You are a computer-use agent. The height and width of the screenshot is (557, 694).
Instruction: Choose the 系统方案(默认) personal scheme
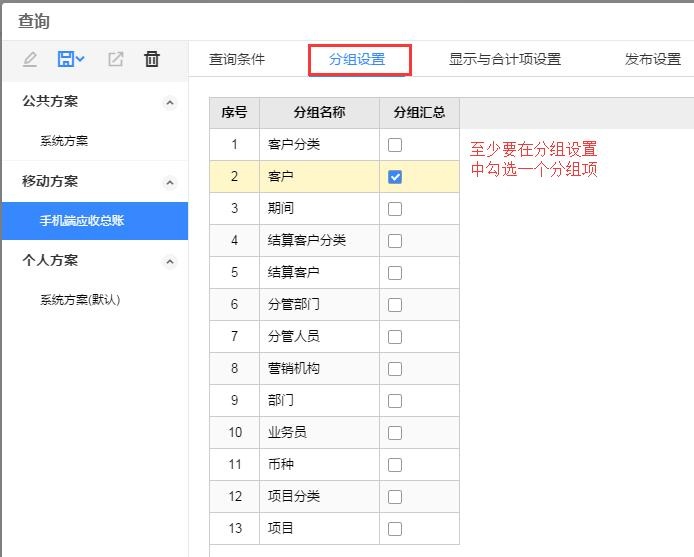tap(80, 300)
